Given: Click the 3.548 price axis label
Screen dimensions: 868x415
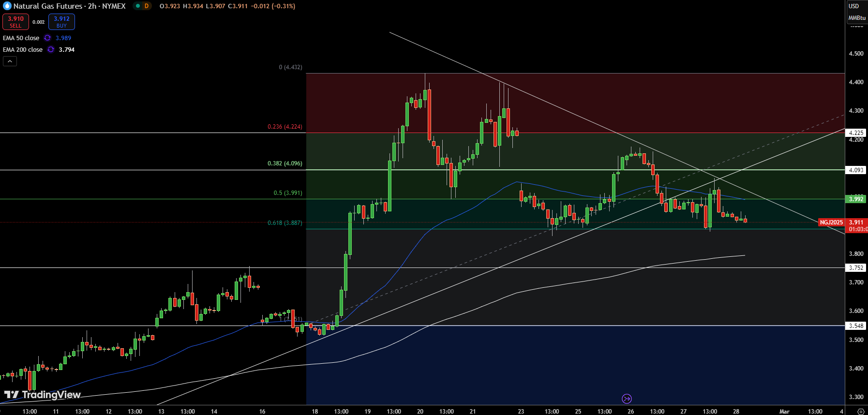Looking at the screenshot, I should [856, 326].
